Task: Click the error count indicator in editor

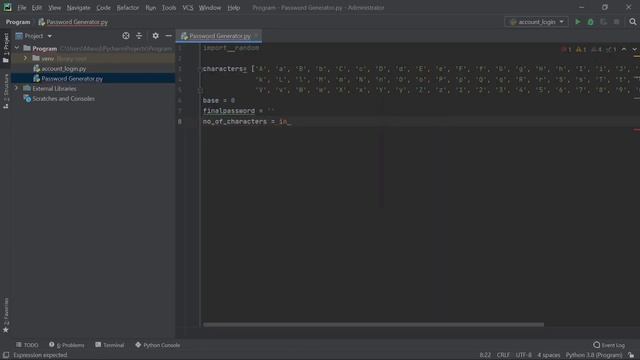Action: [566, 49]
